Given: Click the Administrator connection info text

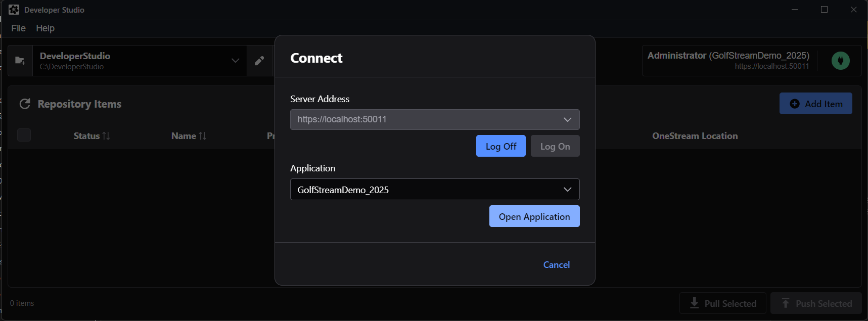Looking at the screenshot, I should tap(728, 56).
